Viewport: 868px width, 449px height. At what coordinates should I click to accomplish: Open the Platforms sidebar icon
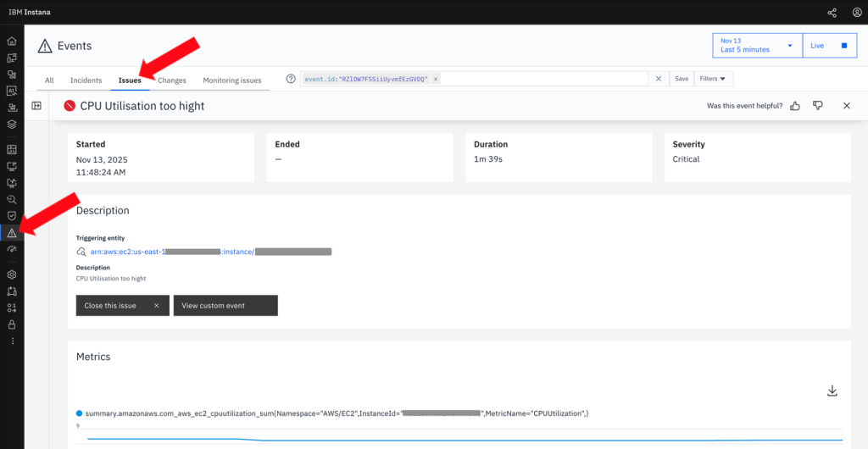[x=12, y=108]
